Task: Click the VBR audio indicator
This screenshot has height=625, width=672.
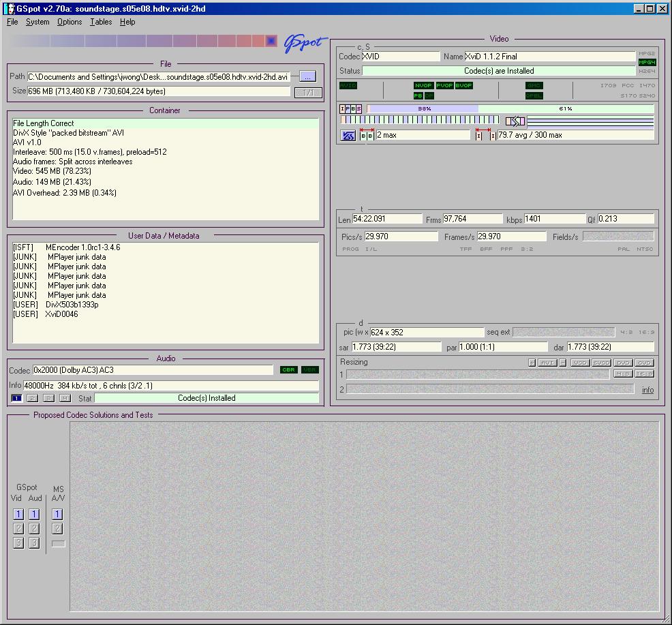Action: pyautogui.click(x=310, y=370)
